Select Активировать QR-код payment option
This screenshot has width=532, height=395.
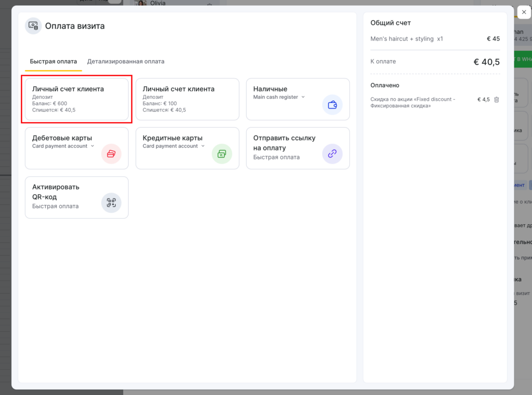tap(56, 192)
